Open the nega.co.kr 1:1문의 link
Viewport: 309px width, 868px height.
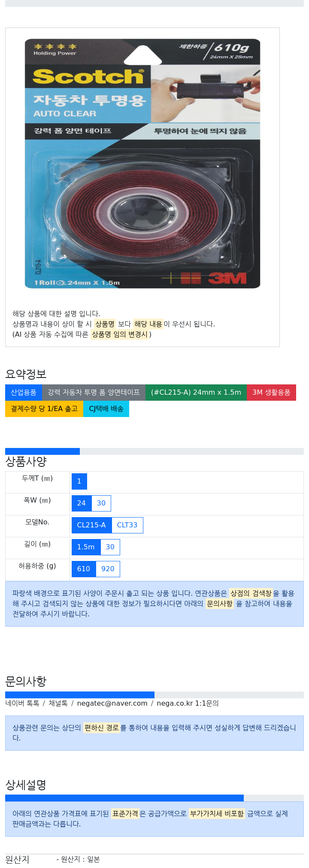pos(188,704)
